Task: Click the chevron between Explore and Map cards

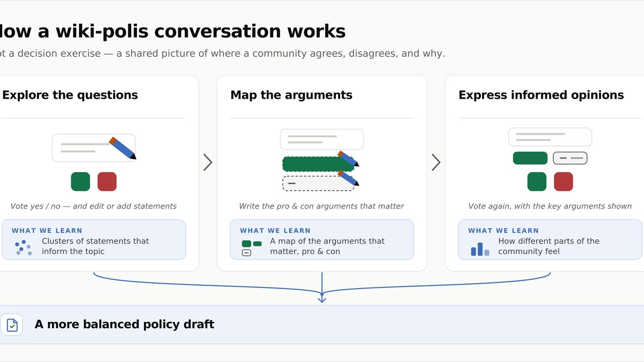Action: point(208,162)
